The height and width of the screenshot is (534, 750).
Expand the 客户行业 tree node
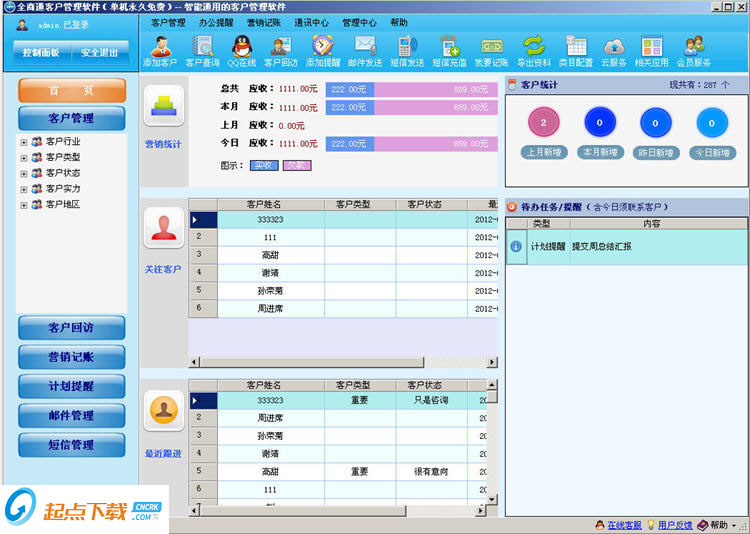click(23, 142)
